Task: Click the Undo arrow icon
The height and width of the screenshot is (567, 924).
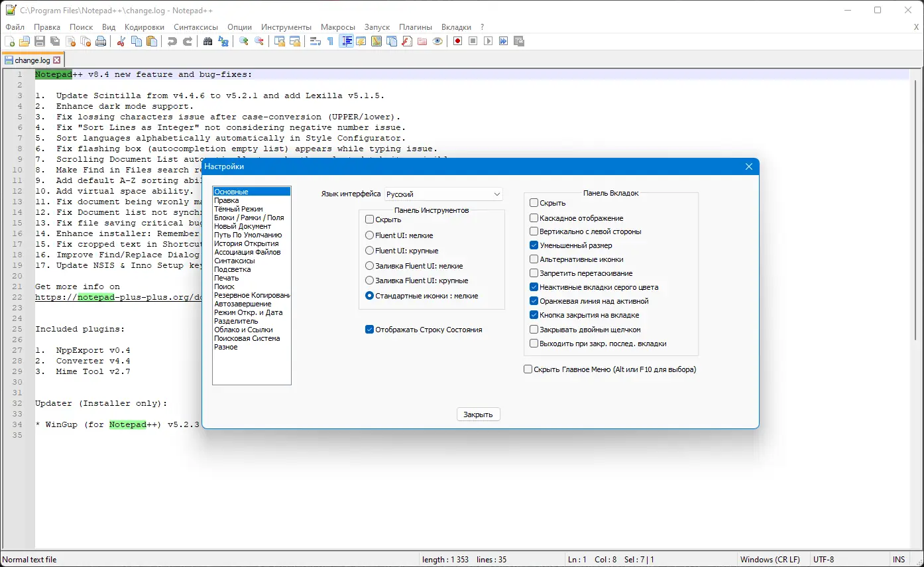Action: point(172,41)
